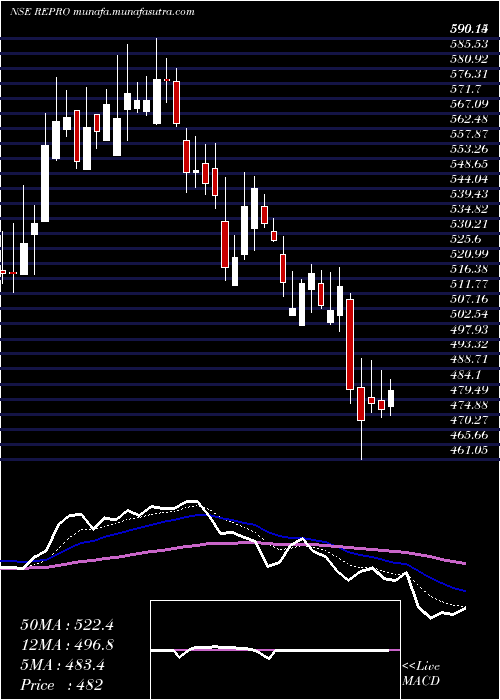Viewport: 500px width, 700px height.
Task: Click the 520.99 price axis label
Action: pyautogui.click(x=468, y=254)
